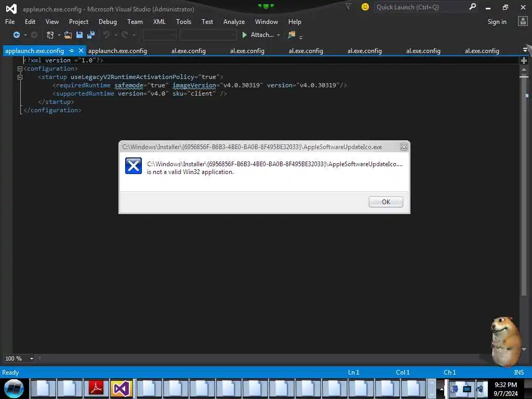Open the XML menu

tap(159, 22)
